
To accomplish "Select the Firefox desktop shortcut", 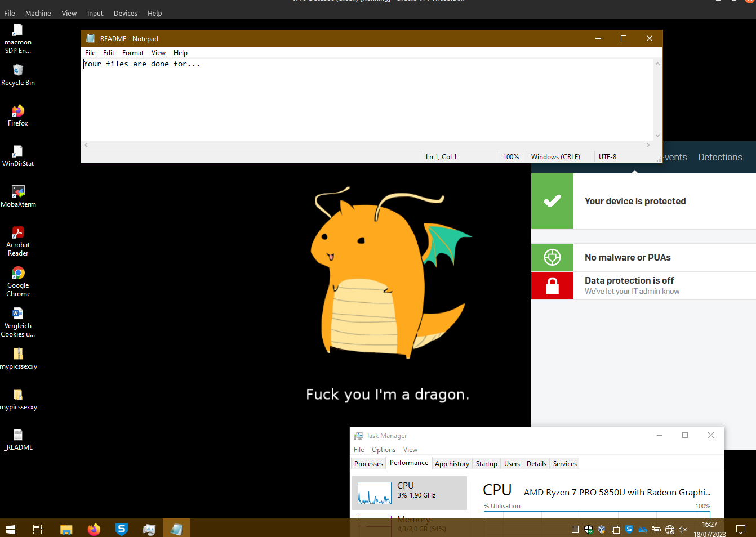I will tap(18, 115).
